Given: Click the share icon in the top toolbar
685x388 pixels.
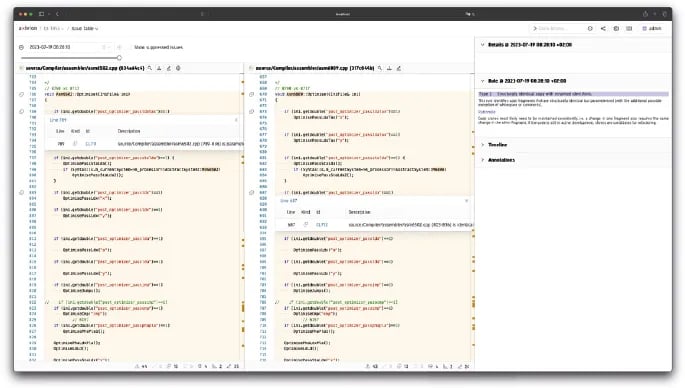Looking at the screenshot, I should tap(603, 28).
